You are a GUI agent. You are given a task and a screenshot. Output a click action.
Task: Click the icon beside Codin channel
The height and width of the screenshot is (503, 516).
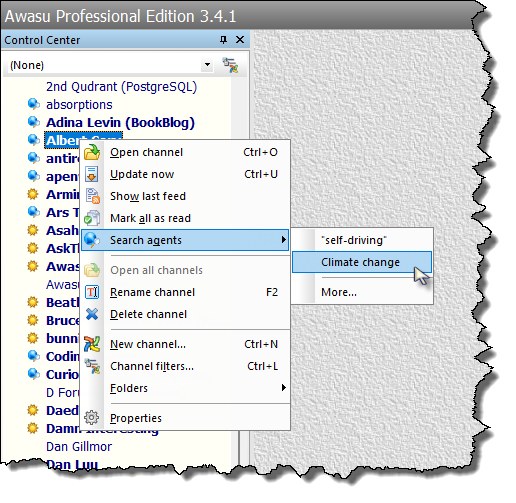tap(34, 356)
